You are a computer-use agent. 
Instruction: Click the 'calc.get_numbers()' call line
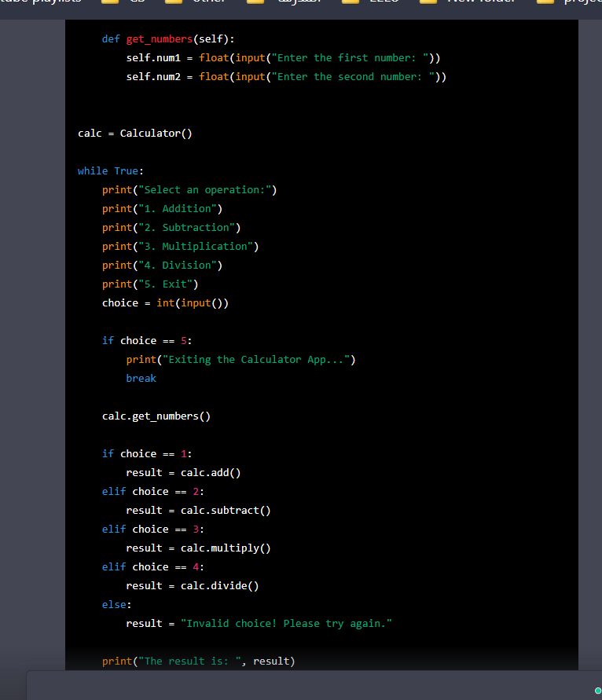click(x=156, y=416)
